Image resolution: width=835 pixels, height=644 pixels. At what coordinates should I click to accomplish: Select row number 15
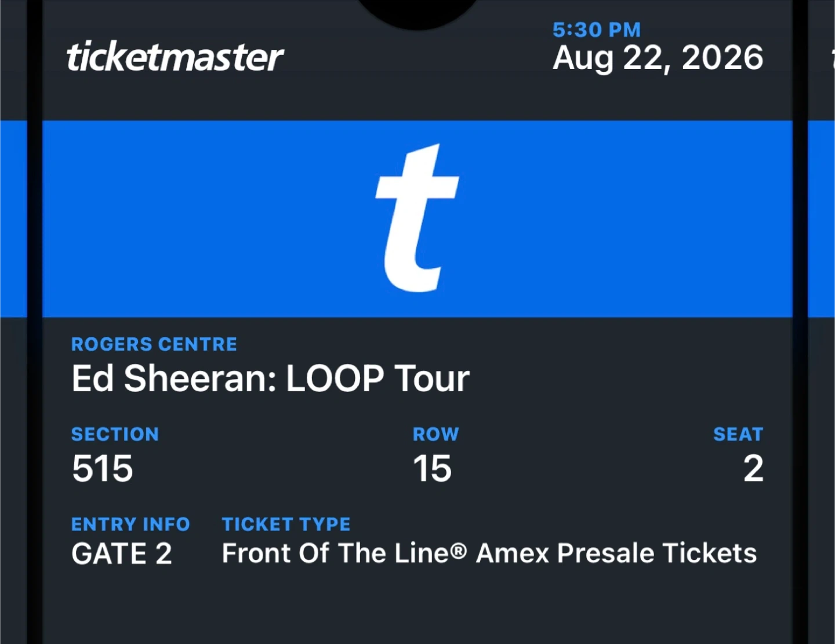[x=432, y=468]
